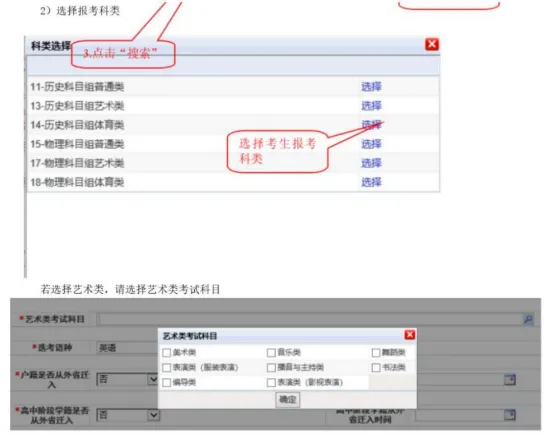Choose 选择 for 15-物理科目组普通类
The width and height of the screenshot is (555, 436).
(371, 144)
